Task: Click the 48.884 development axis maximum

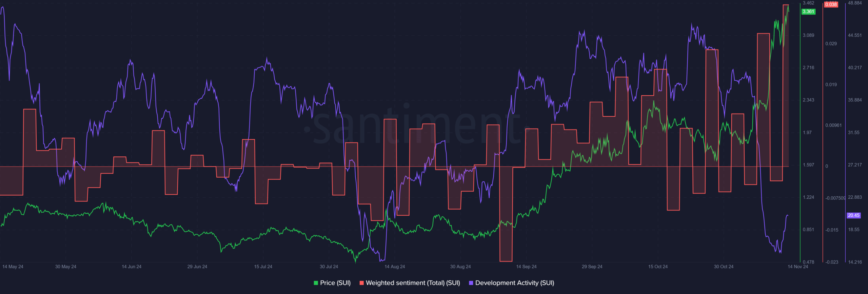Action: tap(855, 3)
